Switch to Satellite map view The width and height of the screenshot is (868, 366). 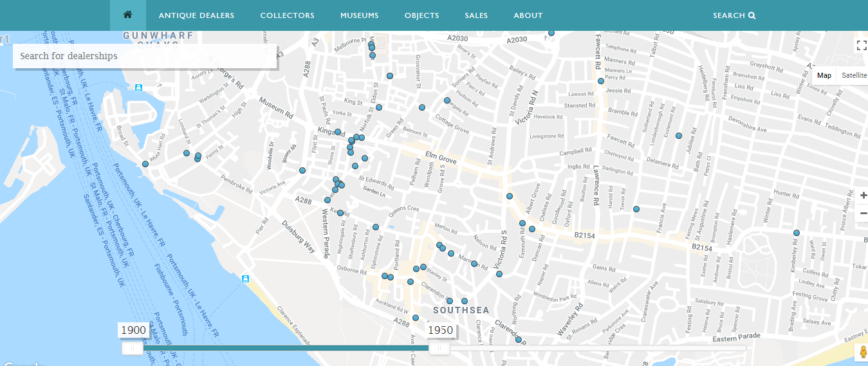pos(854,75)
